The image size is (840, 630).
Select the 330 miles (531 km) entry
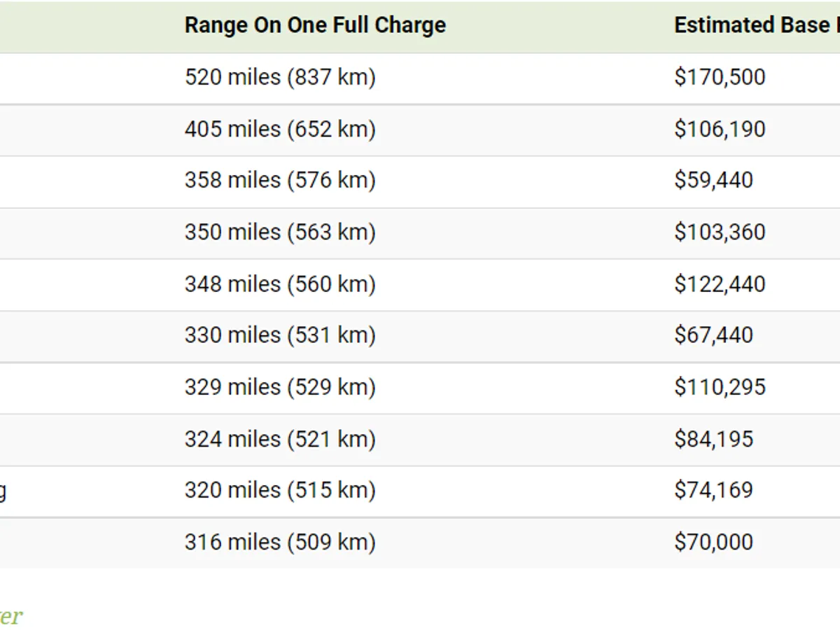click(280, 335)
